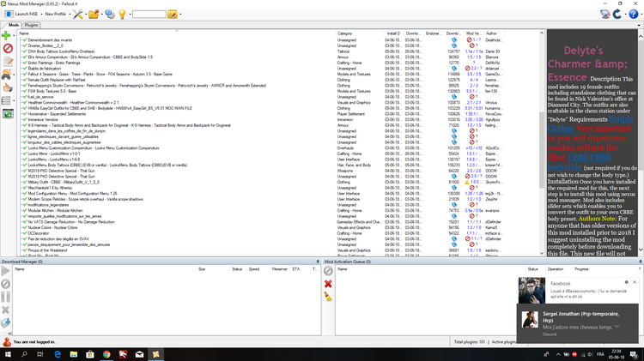Screen dimensions: 644x361
Task: Sort mods by Category column header
Action: tap(360, 33)
